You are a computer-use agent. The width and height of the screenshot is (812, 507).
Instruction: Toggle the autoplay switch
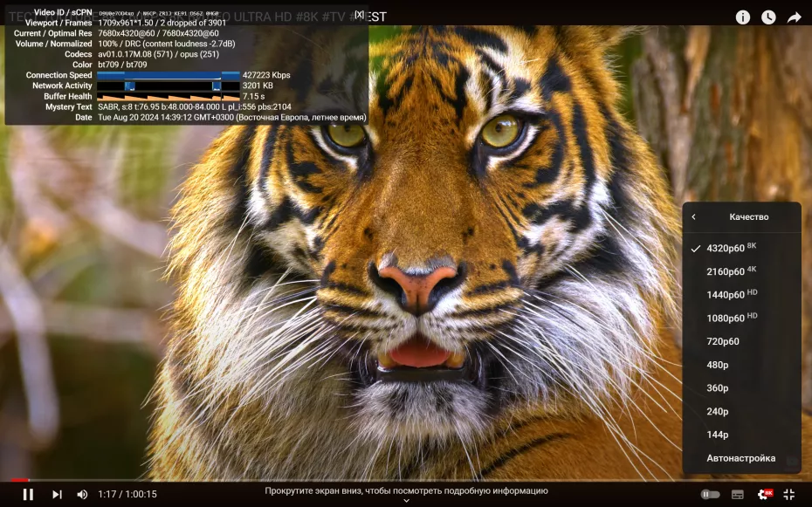(710, 495)
